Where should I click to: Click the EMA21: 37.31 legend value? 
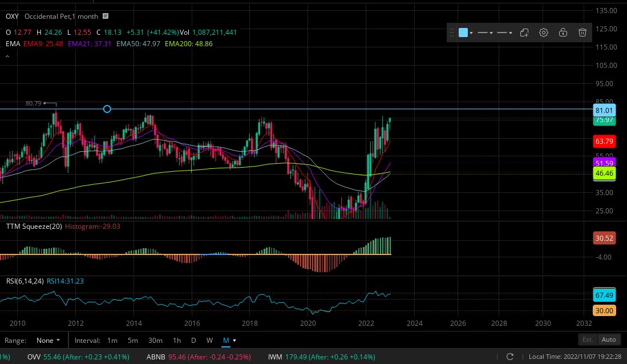click(x=90, y=43)
